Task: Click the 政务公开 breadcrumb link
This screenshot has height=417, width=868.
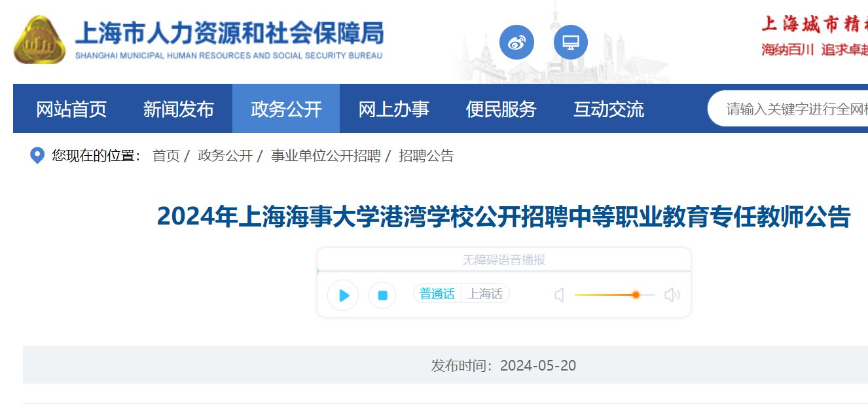Action: (225, 156)
